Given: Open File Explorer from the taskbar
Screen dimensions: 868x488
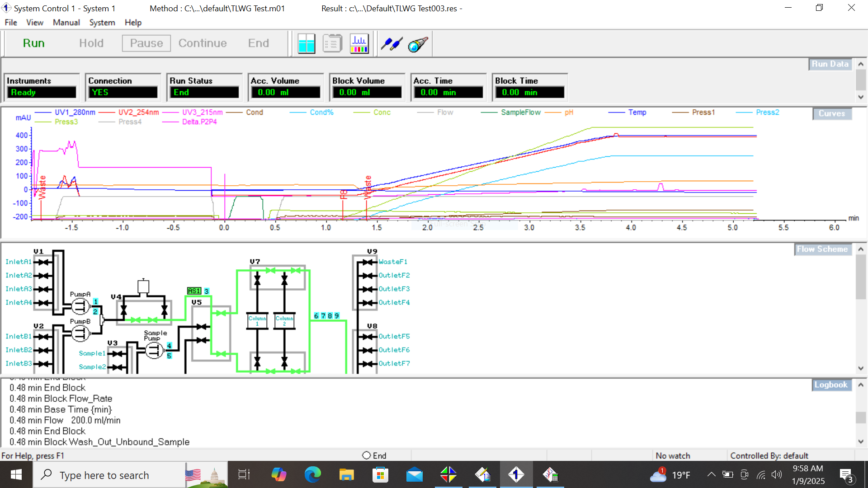Looking at the screenshot, I should pos(347,475).
